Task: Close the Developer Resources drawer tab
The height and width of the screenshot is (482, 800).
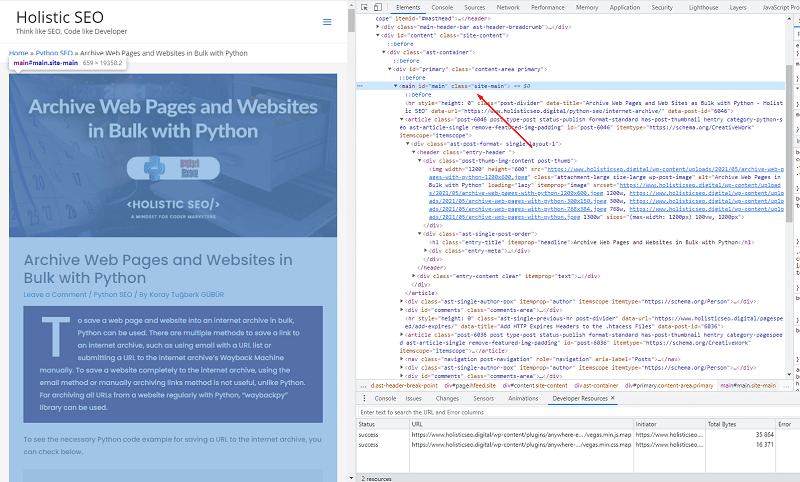Action: [x=613, y=398]
